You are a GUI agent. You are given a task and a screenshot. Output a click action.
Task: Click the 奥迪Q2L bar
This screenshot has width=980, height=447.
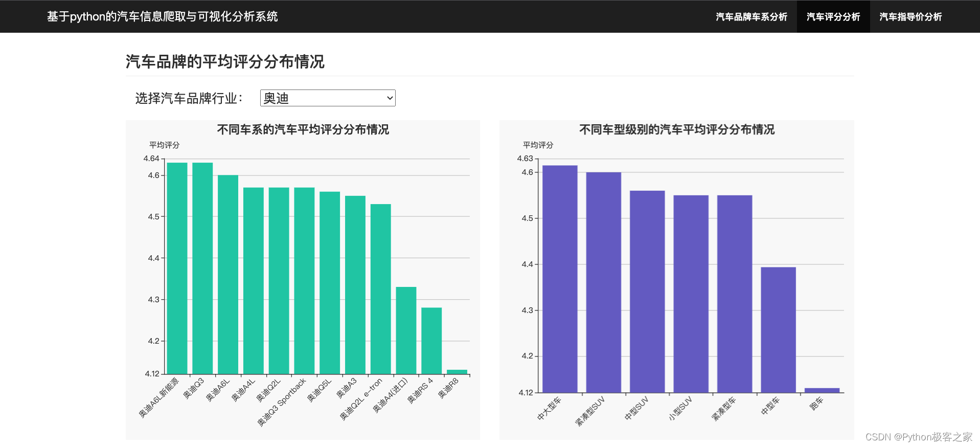279,281
